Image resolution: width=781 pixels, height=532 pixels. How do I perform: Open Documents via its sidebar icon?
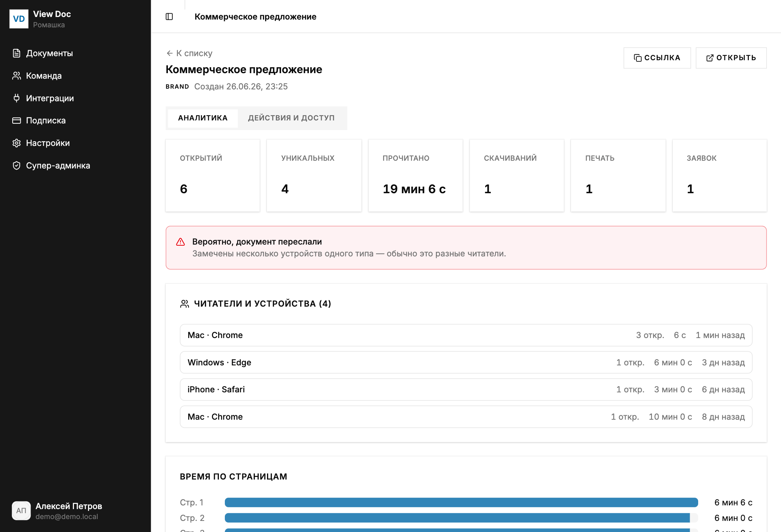click(17, 53)
